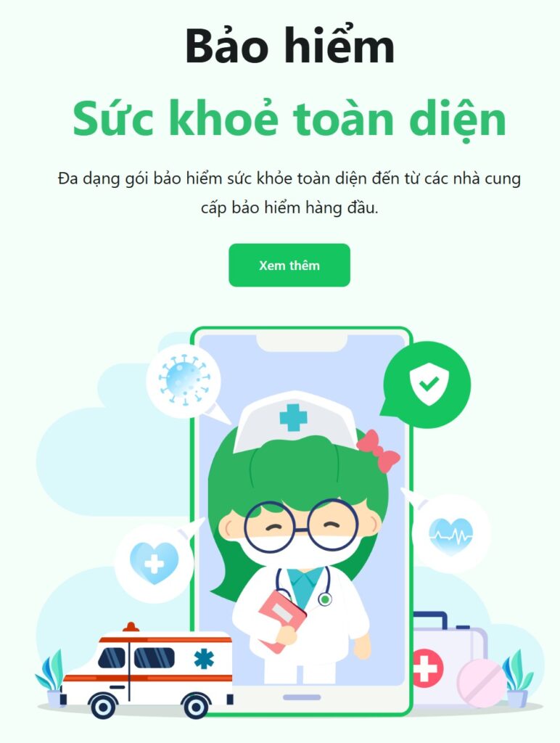Click the pink pill tablet icon

[x=482, y=684]
